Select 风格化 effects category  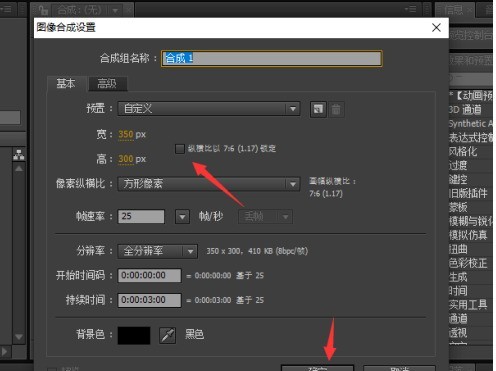coord(463,152)
